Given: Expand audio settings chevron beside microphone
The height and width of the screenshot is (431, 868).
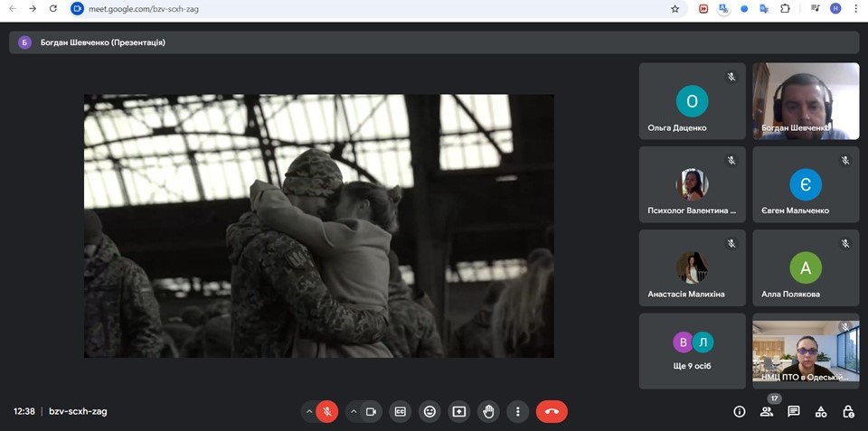Looking at the screenshot, I should (309, 411).
